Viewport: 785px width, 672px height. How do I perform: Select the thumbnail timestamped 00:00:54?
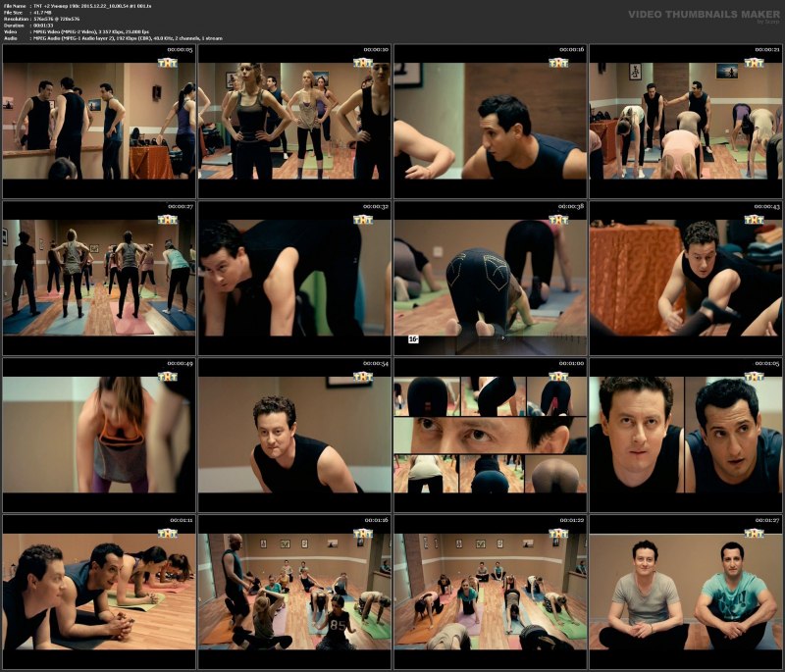click(x=294, y=434)
